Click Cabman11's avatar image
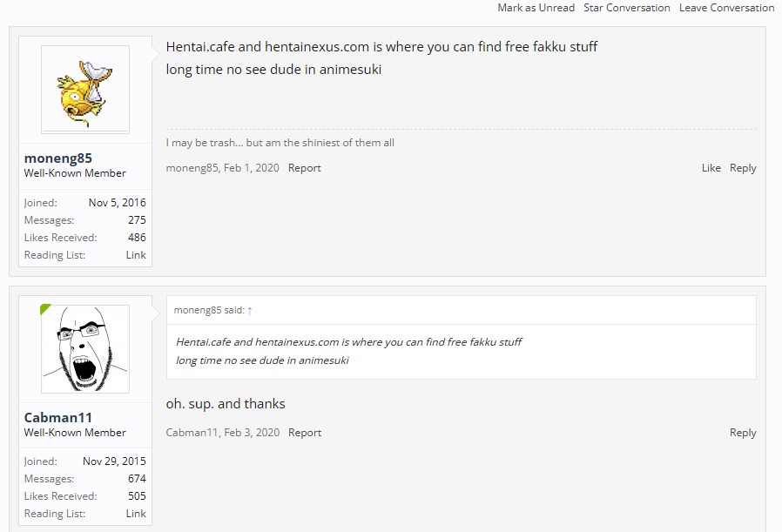782x532 pixels. coord(85,348)
